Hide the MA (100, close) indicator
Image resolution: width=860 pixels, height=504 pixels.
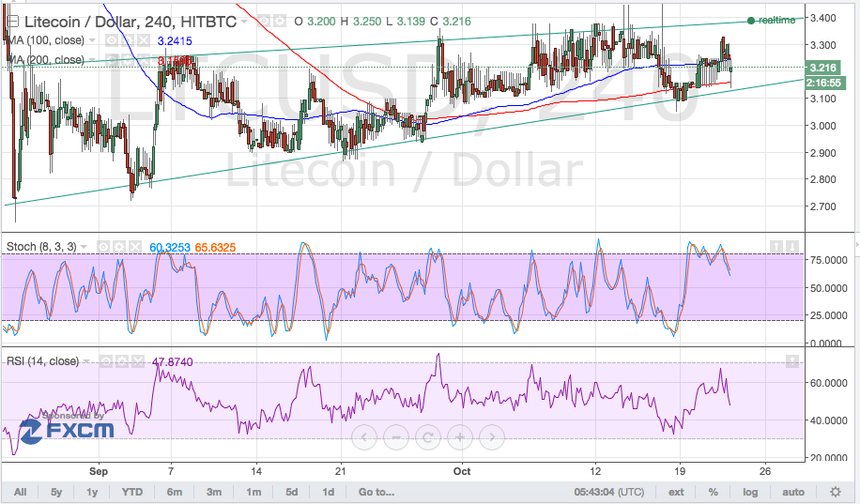pyautogui.click(x=111, y=40)
